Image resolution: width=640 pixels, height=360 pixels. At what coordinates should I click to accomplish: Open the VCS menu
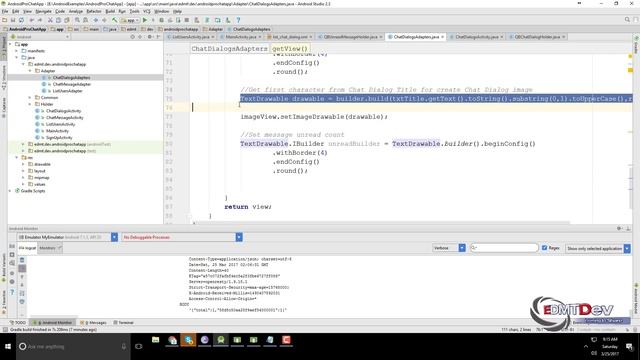(x=147, y=11)
